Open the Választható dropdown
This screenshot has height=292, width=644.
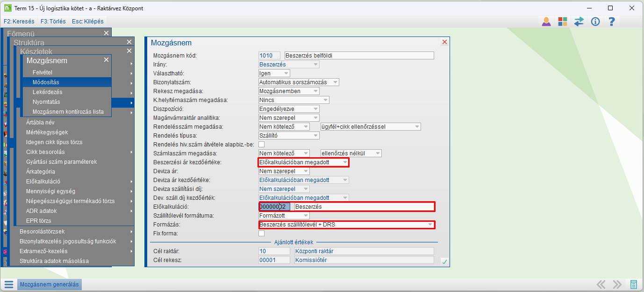274,73
